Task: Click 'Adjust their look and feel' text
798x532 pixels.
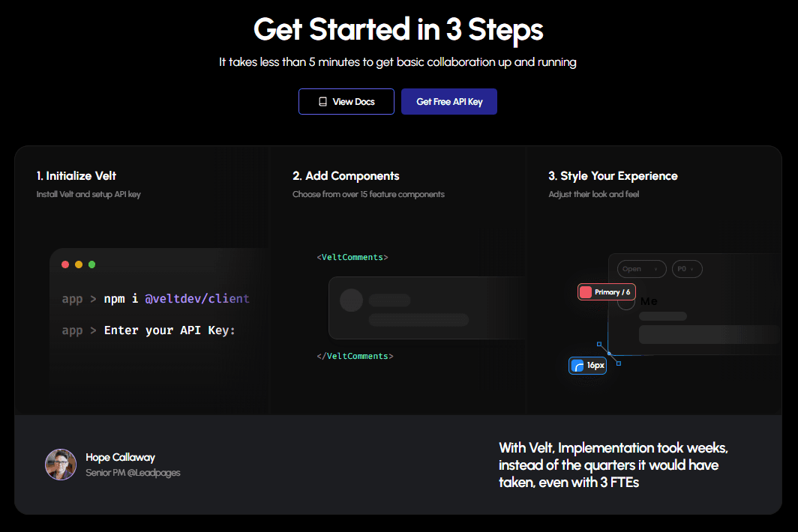Action: pos(593,194)
